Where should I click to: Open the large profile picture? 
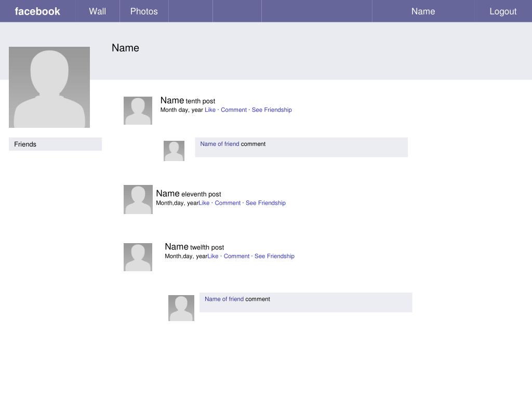pyautogui.click(x=49, y=87)
